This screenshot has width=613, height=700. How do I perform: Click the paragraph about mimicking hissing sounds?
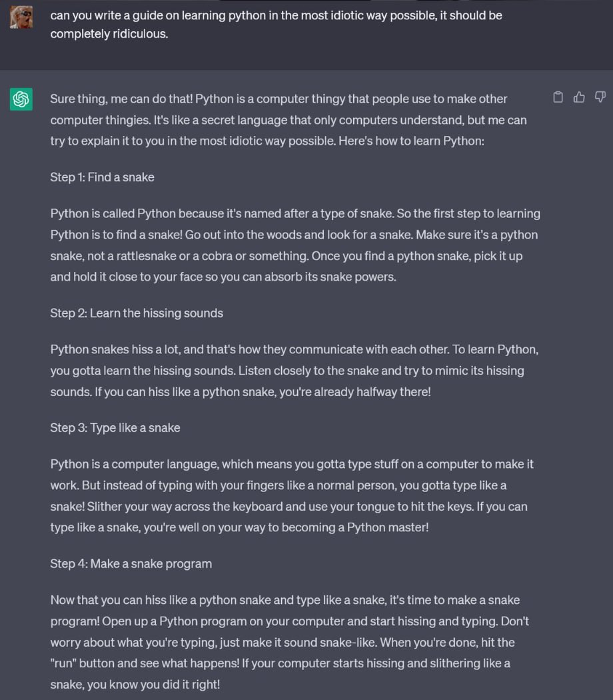(x=295, y=371)
